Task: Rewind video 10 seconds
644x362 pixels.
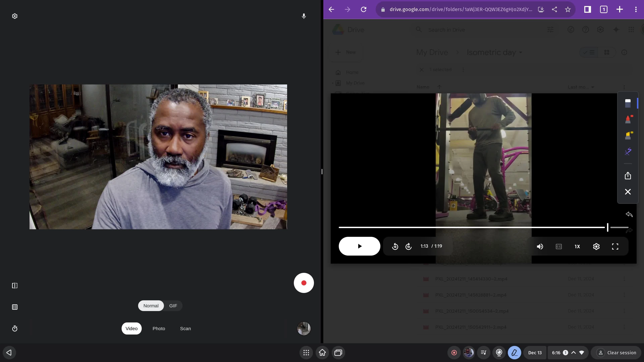Action: coord(395,246)
